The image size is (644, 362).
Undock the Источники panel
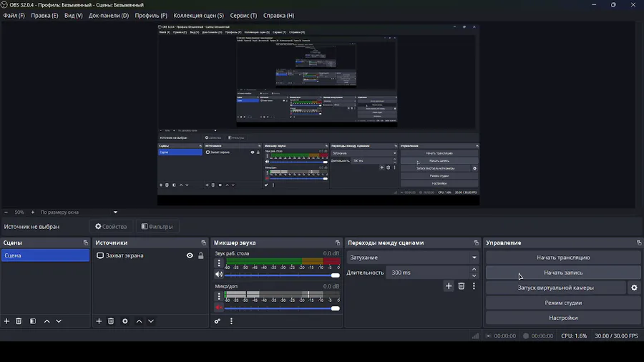pyautogui.click(x=203, y=243)
